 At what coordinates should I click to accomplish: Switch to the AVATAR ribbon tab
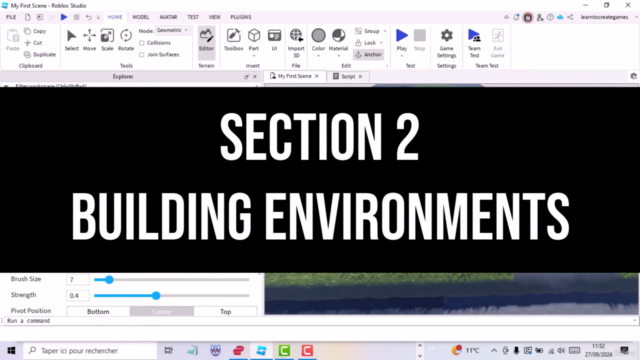(168, 17)
